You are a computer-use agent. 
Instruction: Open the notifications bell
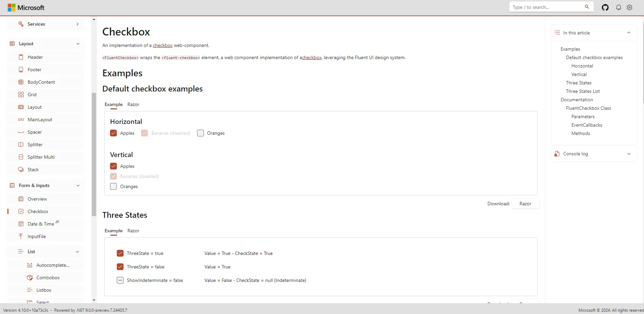[619, 7]
